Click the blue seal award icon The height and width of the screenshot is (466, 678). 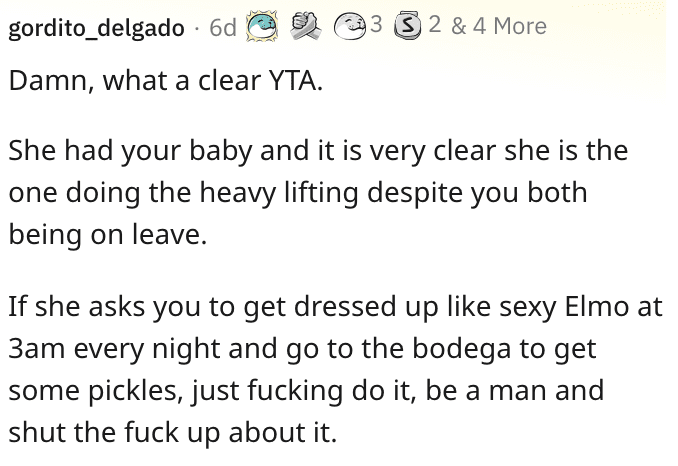tap(260, 25)
